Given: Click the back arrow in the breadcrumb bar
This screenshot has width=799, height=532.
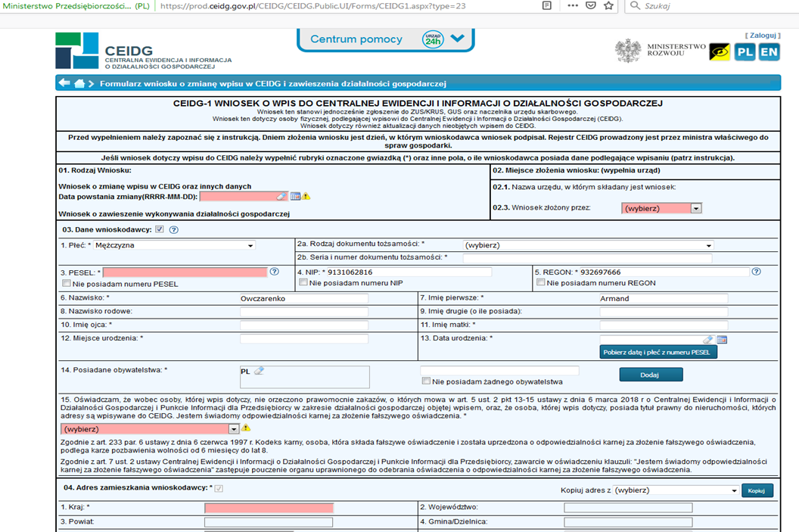Looking at the screenshot, I should [64, 83].
